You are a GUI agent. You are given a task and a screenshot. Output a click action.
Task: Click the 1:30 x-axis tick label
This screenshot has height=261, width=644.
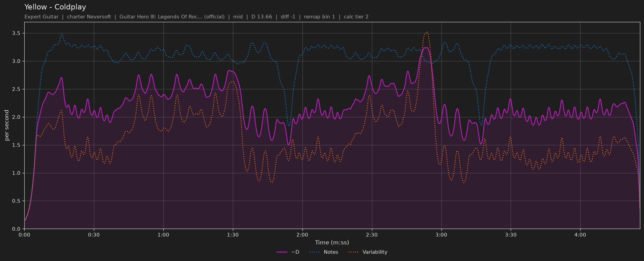pos(233,235)
